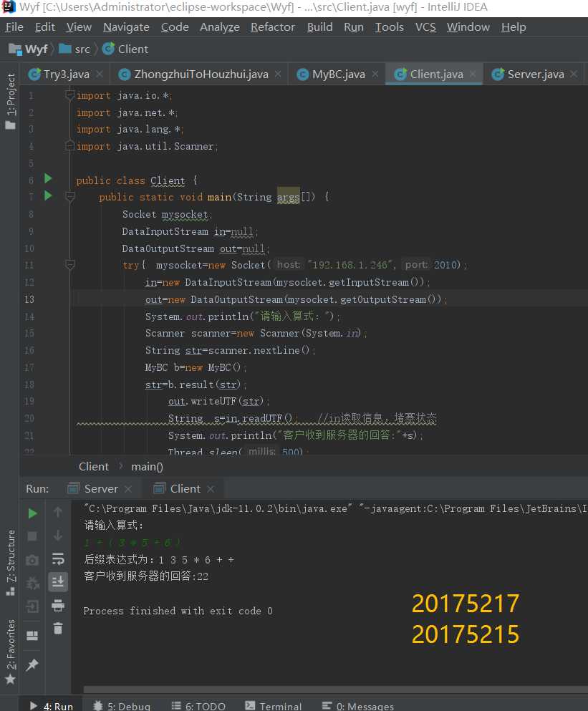Viewport: 588px width, 711px height.
Task: Close the Server run tab
Action: pos(128,489)
